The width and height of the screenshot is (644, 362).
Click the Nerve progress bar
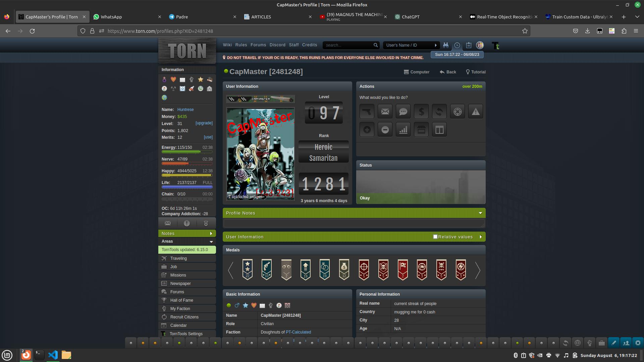pyautogui.click(x=187, y=164)
